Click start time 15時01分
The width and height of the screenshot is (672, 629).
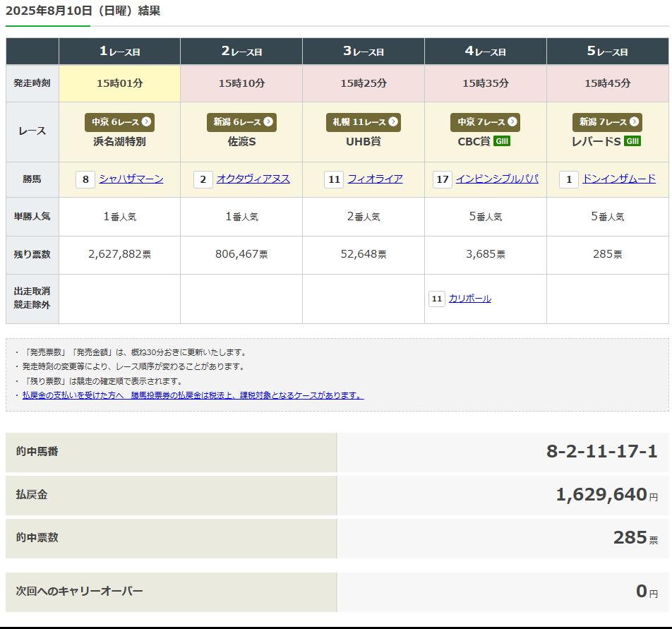119,83
